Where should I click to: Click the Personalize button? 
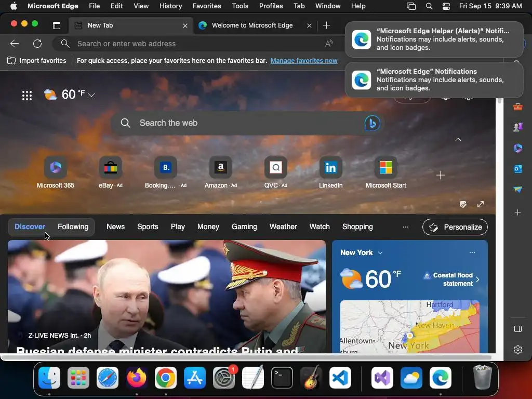tap(455, 227)
